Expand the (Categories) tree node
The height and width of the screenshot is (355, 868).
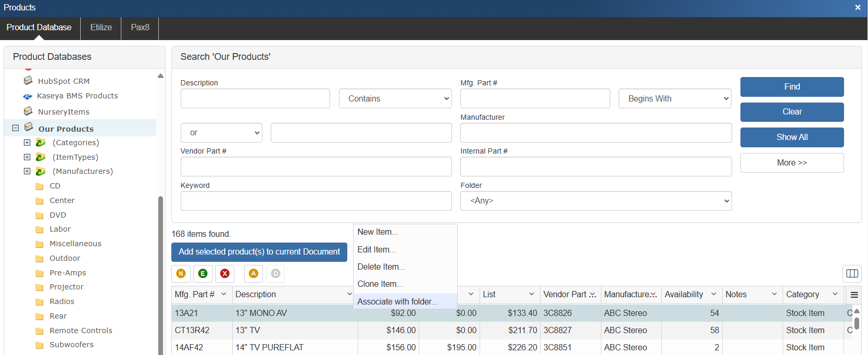pos(27,142)
